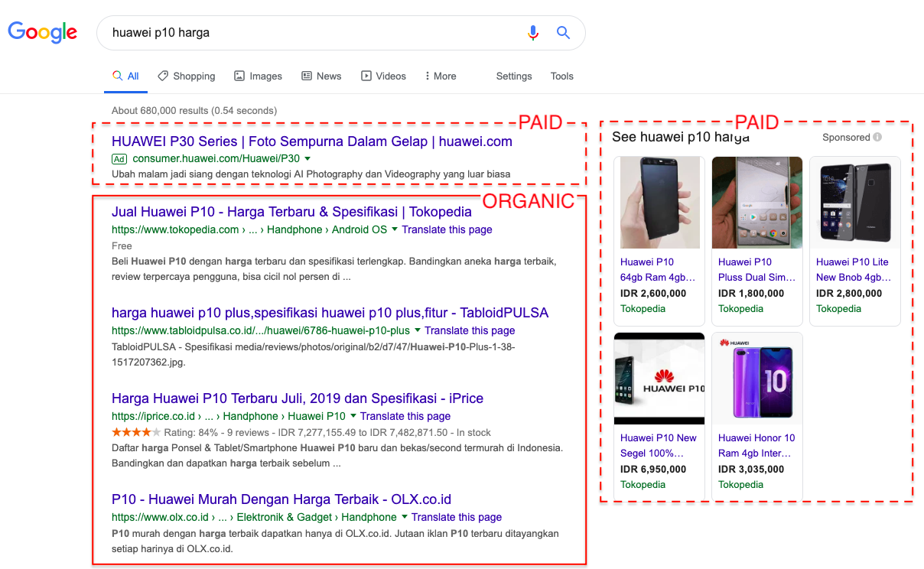924x569 pixels.
Task: Open the Huawei P10 64gb Ram 4gb listing title
Action: tap(658, 269)
